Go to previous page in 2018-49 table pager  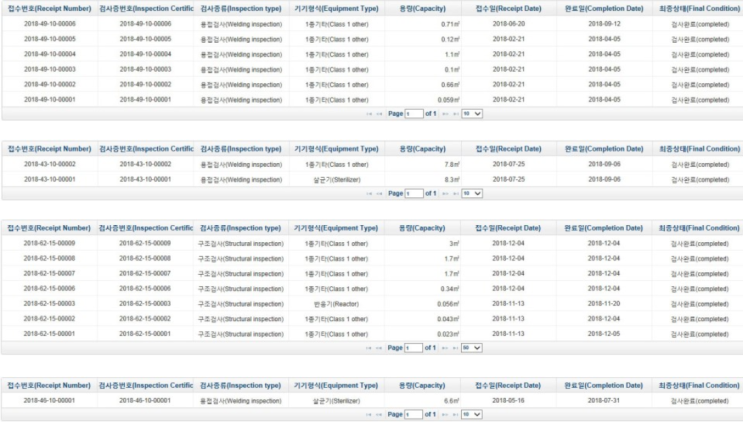(x=379, y=114)
